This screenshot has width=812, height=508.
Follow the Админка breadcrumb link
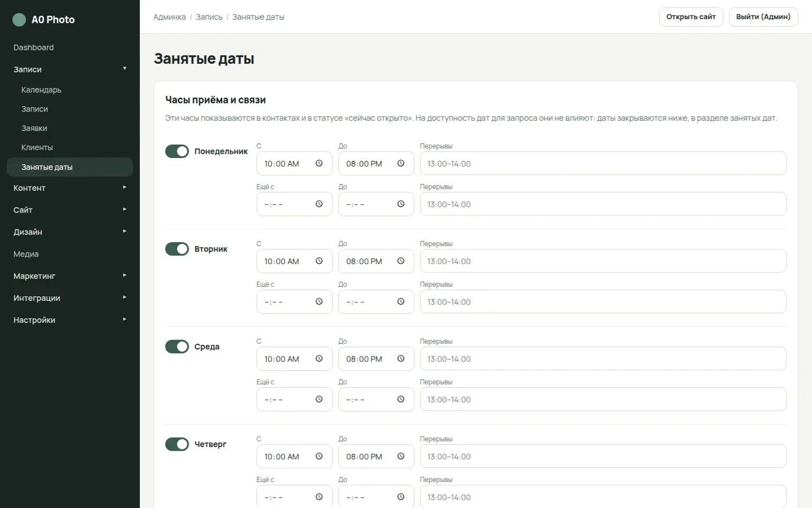coord(169,17)
